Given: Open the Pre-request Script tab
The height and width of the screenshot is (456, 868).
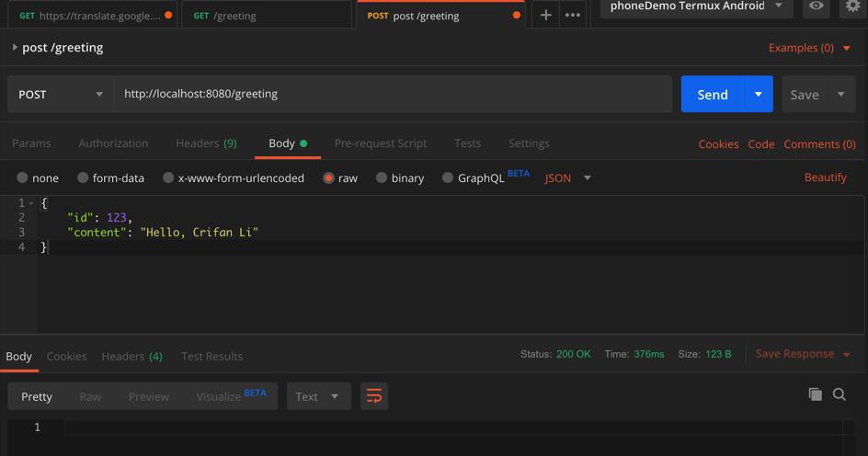Looking at the screenshot, I should pos(381,143).
